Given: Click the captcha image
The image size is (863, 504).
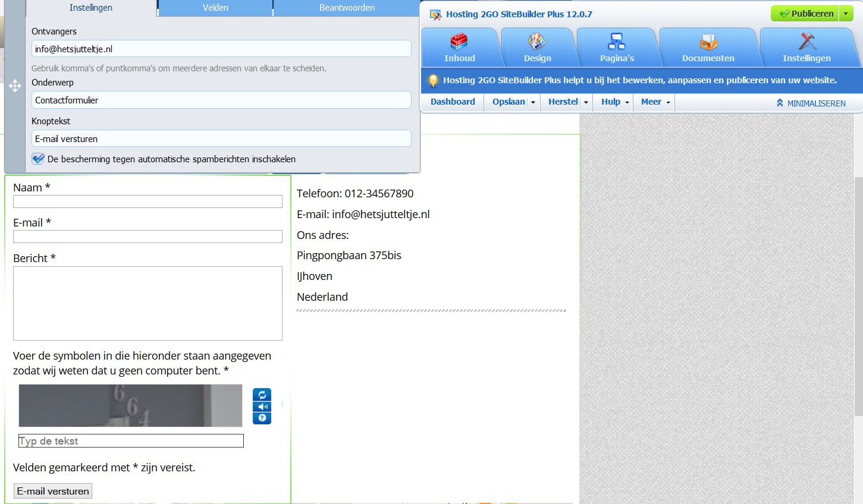Looking at the screenshot, I should [130, 405].
